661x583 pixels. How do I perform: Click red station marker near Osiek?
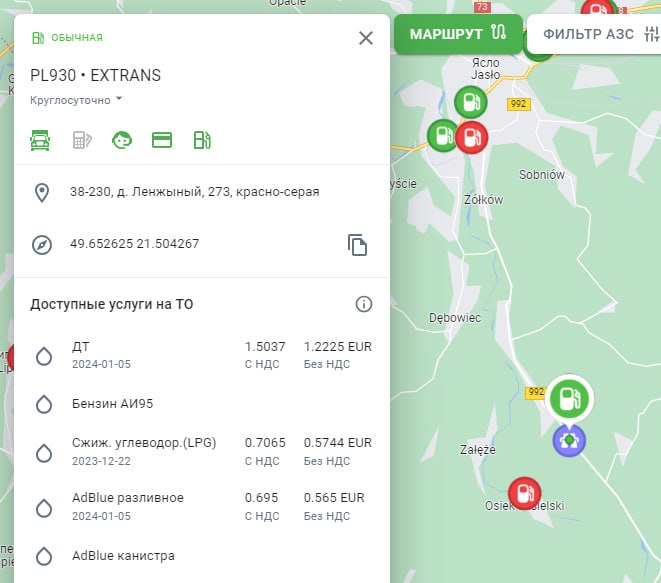click(524, 492)
